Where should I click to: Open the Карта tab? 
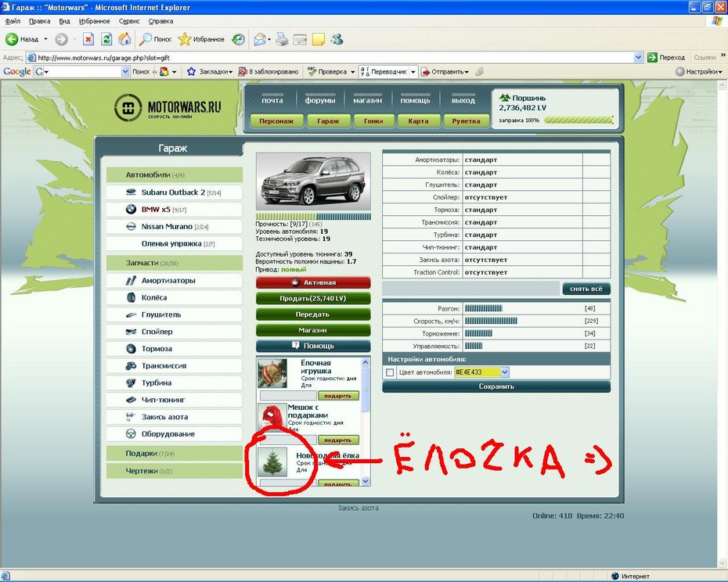(x=418, y=121)
